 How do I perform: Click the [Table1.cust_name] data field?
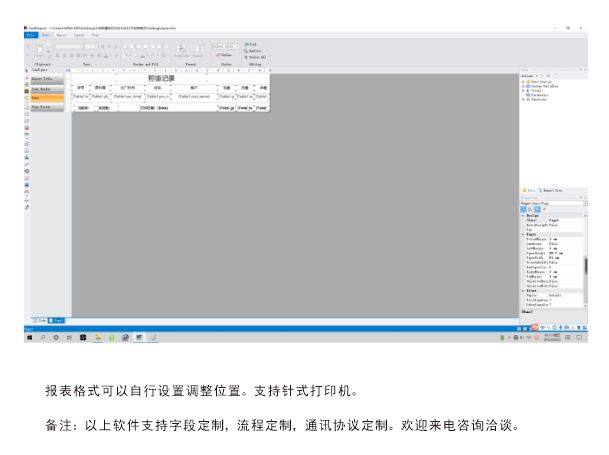(x=193, y=96)
